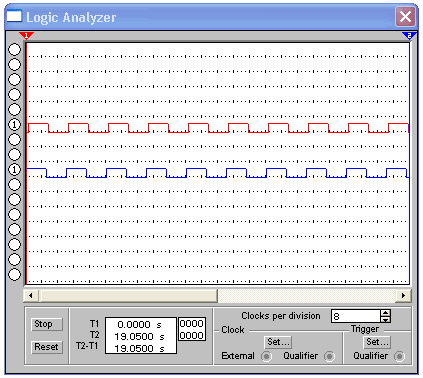Select the eighth channel terminal from top
The height and width of the screenshot is (378, 423).
pos(14,154)
